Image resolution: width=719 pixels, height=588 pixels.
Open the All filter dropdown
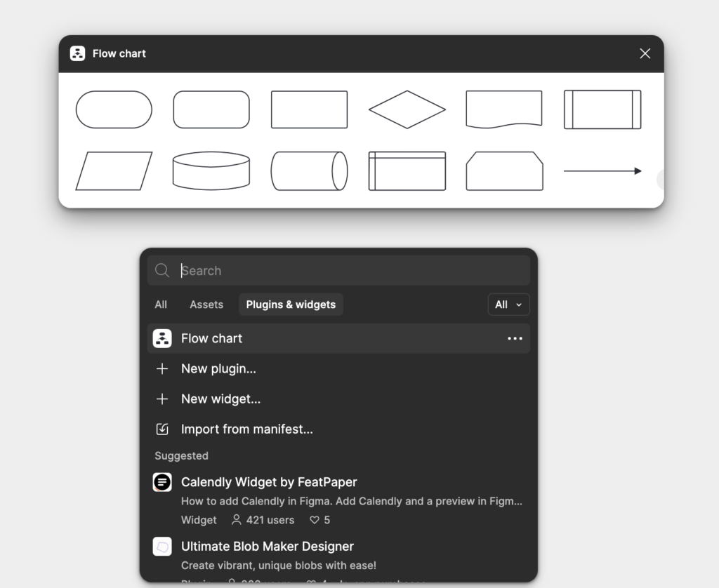pos(508,305)
